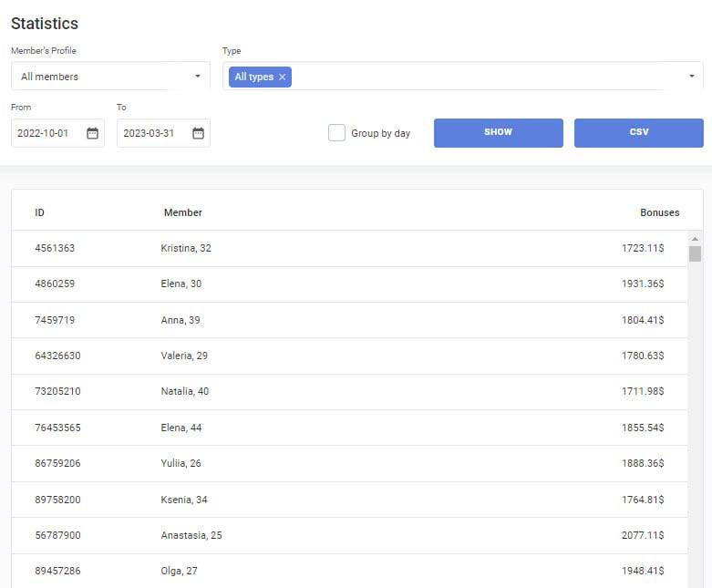The height and width of the screenshot is (588, 712).
Task: Sort by the Bonuses column header
Action: pos(659,212)
